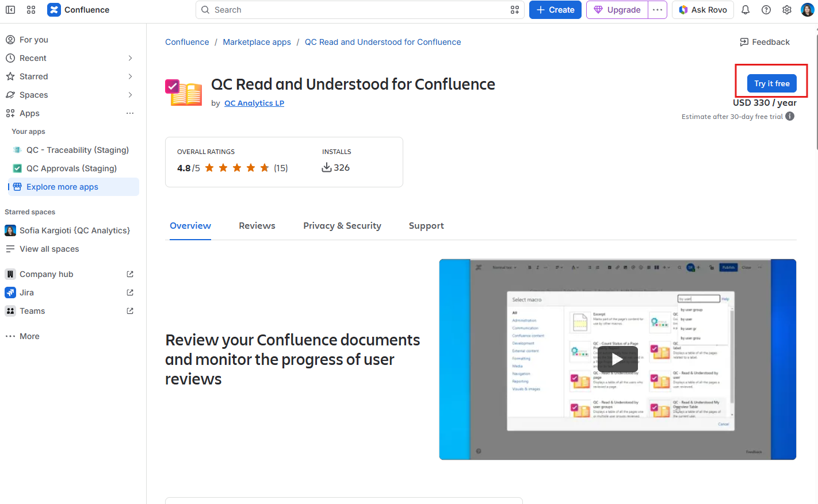Open the user profile avatar
This screenshot has width=818, height=504.
coord(808,10)
